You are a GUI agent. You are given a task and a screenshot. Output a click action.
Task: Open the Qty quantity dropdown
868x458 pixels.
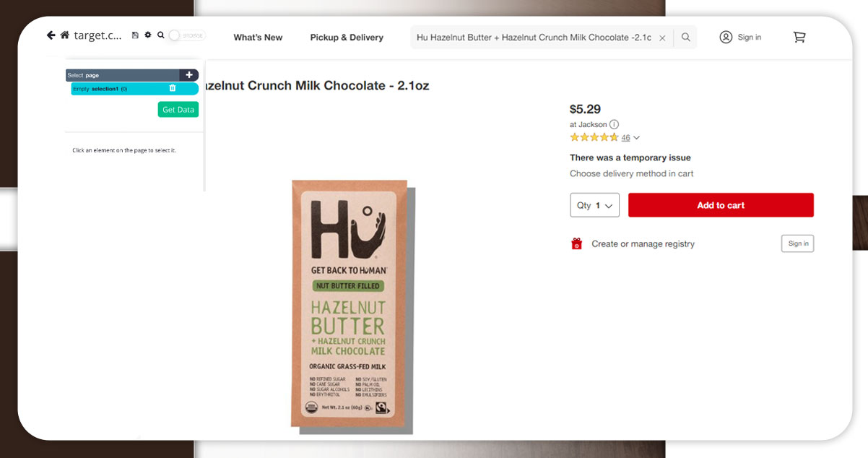coord(594,205)
